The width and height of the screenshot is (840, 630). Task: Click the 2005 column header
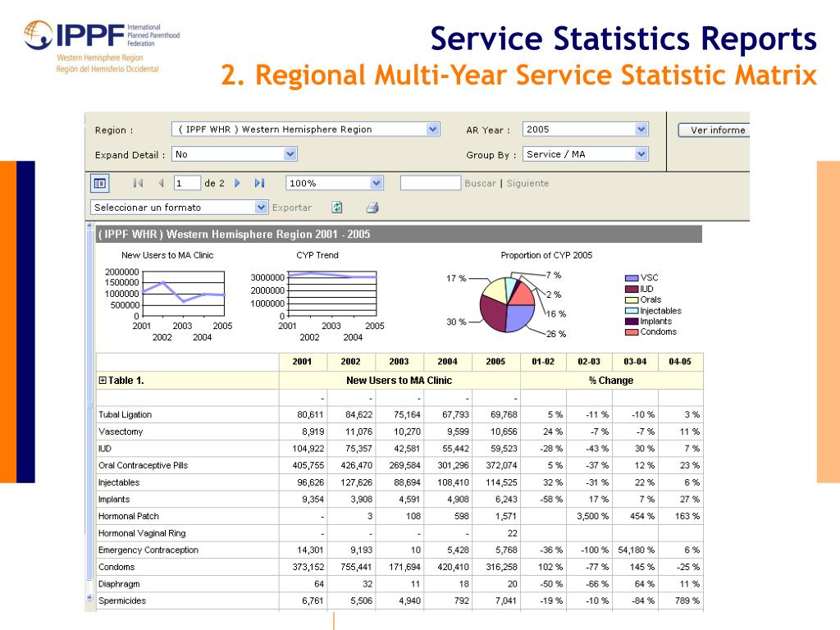pos(496,362)
